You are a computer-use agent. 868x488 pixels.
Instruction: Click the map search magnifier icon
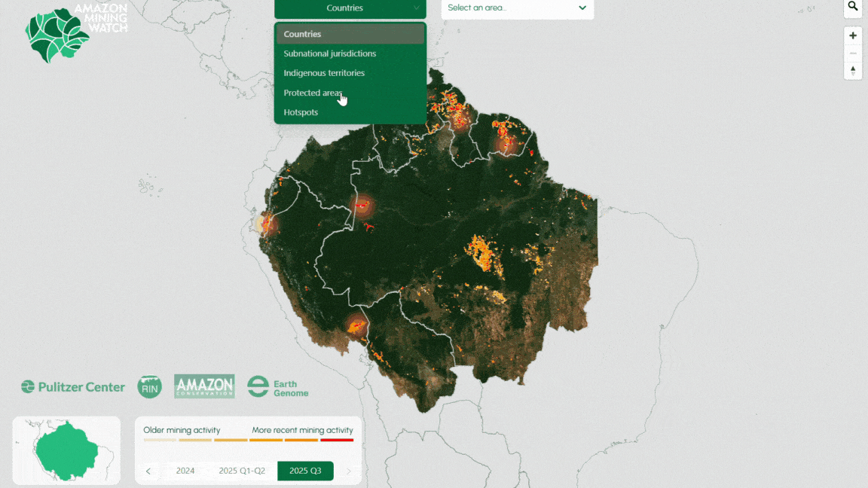[x=853, y=7]
